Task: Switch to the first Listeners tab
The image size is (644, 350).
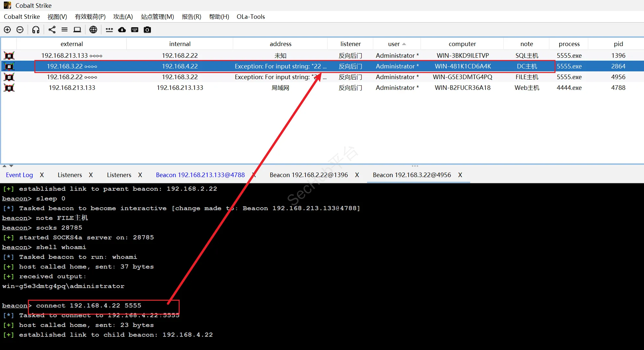Action: point(70,175)
